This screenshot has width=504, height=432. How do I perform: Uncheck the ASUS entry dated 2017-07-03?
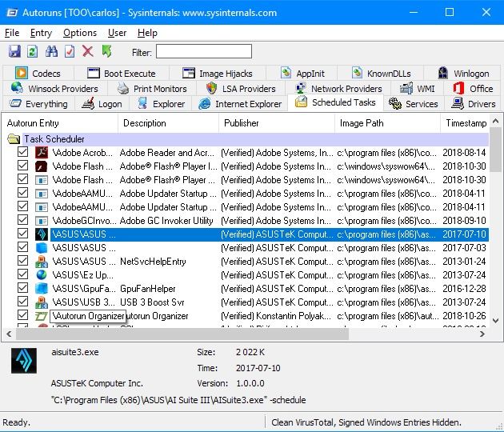[x=22, y=247]
